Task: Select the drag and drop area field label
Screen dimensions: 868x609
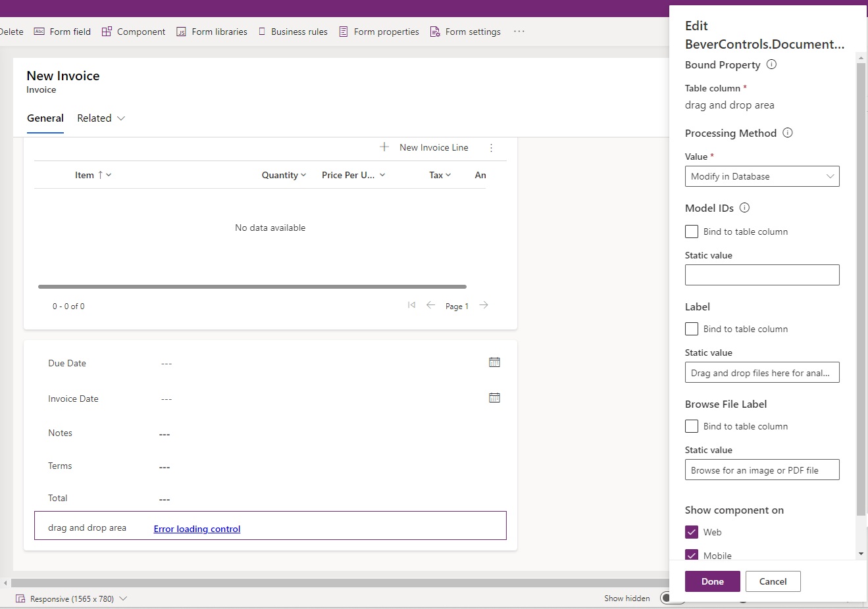Action: (87, 527)
